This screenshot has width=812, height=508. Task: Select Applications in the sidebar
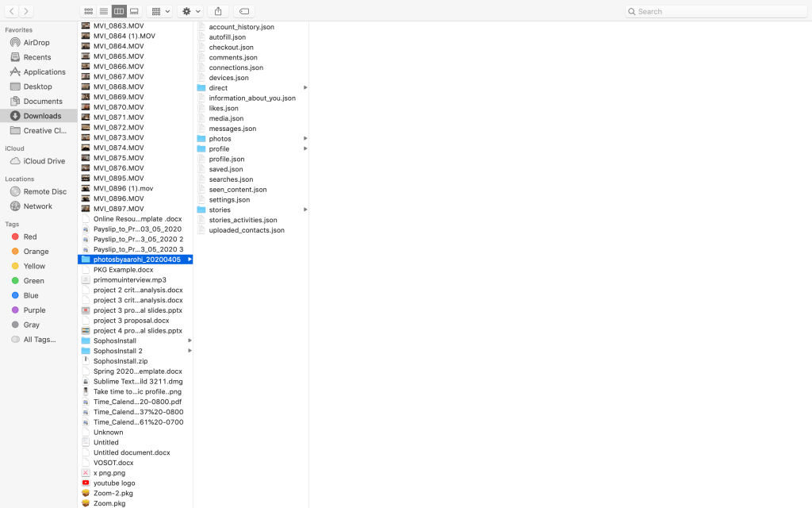tap(44, 72)
